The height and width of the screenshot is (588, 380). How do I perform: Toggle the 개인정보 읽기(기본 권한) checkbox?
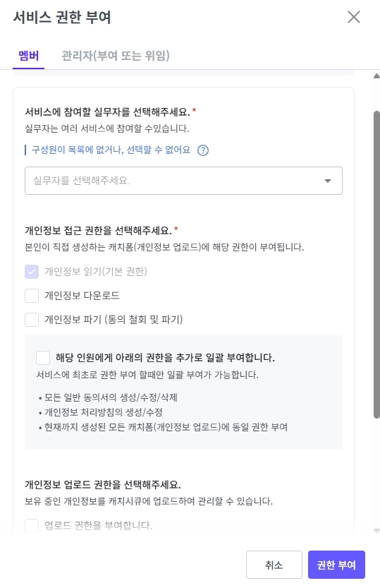(x=32, y=272)
